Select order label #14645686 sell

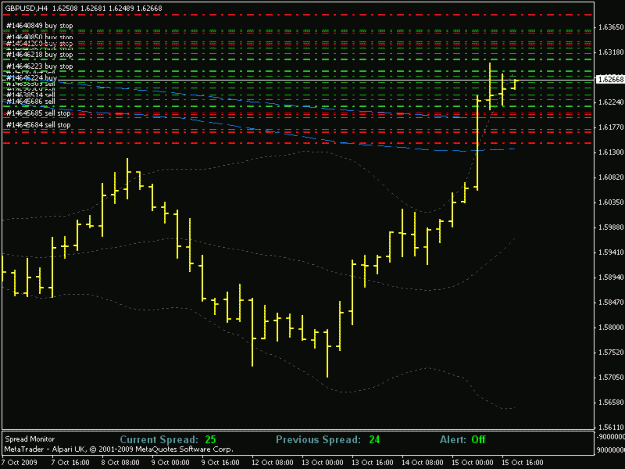31,102
